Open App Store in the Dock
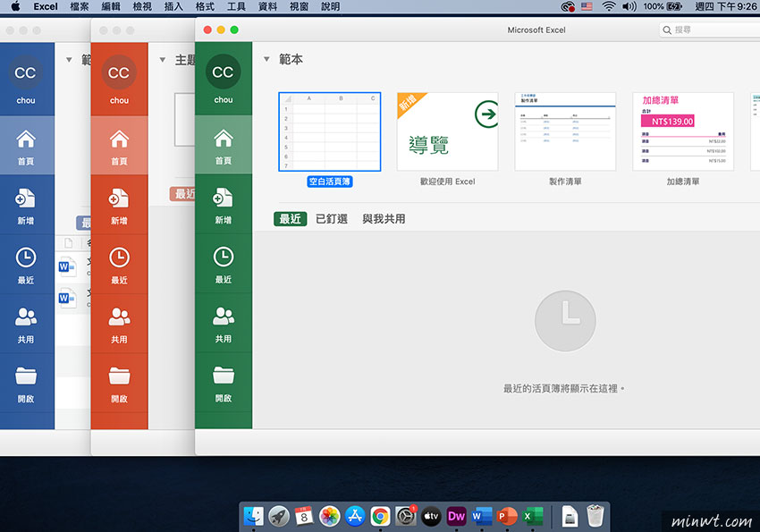Screen dimensions: 760x532 coord(355,516)
